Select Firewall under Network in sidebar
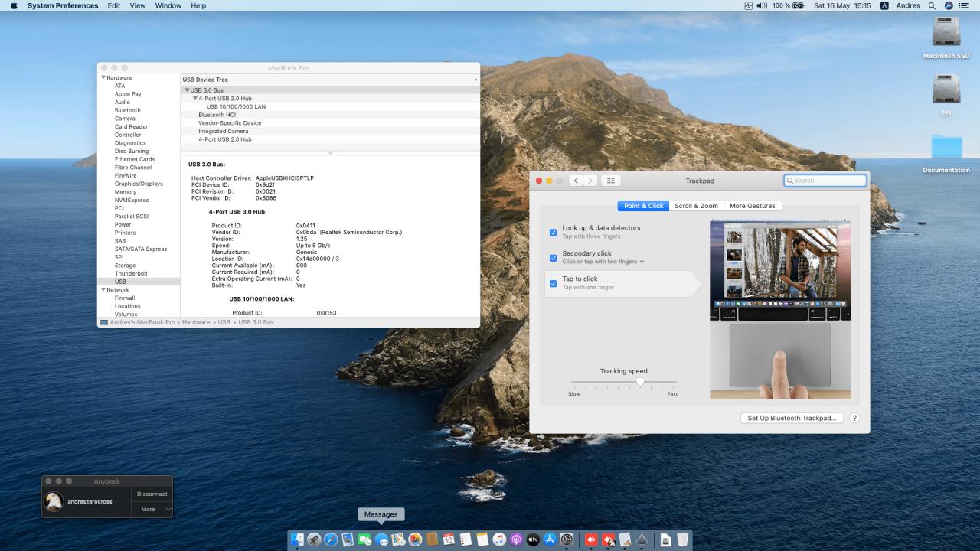 (125, 298)
